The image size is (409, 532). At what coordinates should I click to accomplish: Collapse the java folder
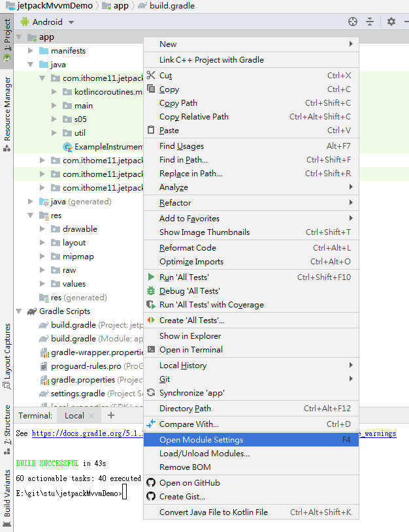coord(31,65)
